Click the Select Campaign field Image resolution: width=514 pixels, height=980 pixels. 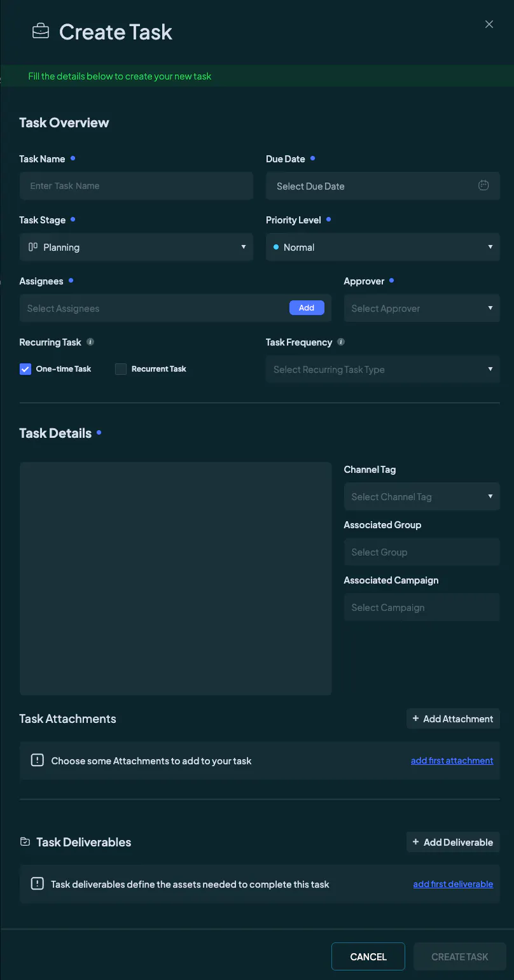[422, 607]
